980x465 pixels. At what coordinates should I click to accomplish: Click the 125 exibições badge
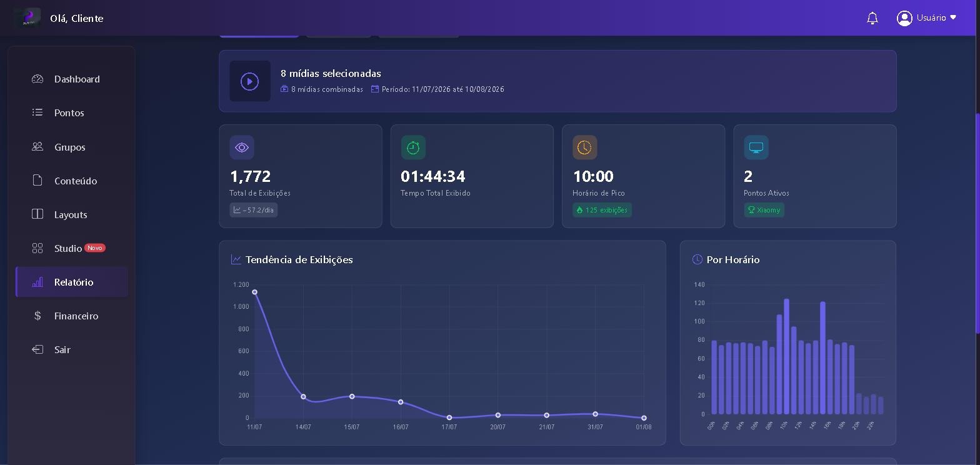[602, 210]
